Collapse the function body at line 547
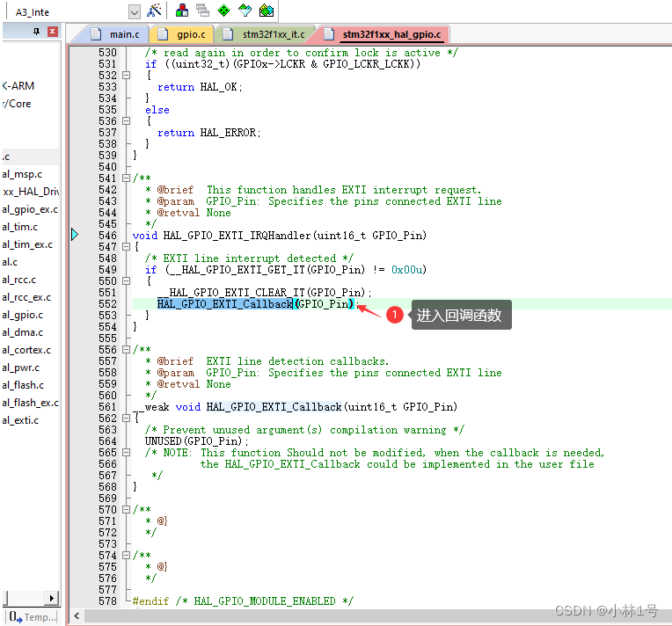The image size is (672, 626). (126, 247)
